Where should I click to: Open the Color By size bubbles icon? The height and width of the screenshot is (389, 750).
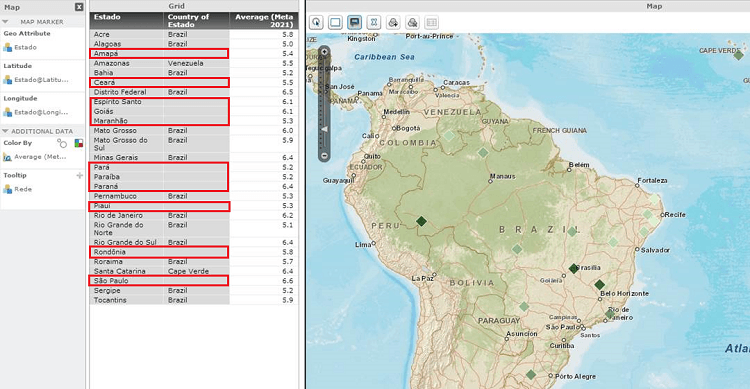point(62,143)
